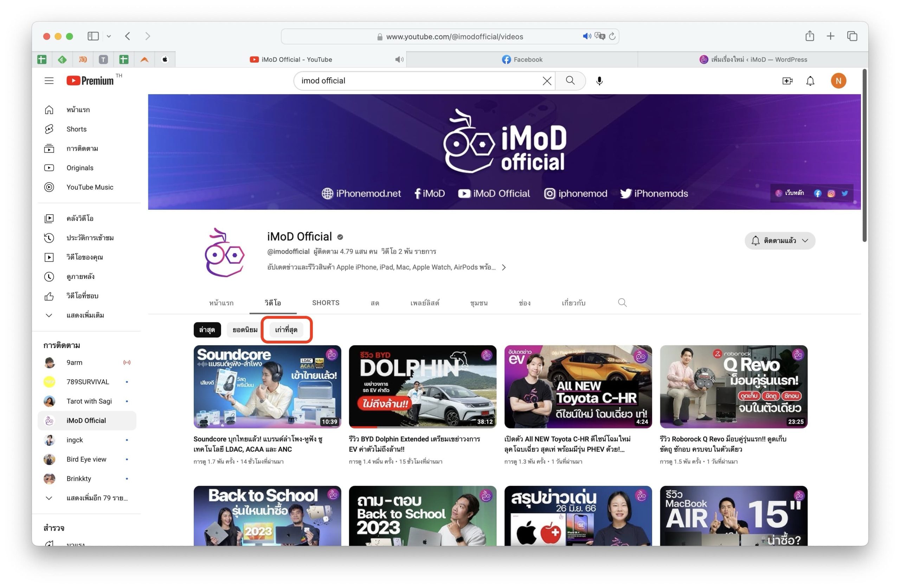Image resolution: width=900 pixels, height=588 pixels.
Task: Click the Safari share icon
Action: tap(809, 36)
